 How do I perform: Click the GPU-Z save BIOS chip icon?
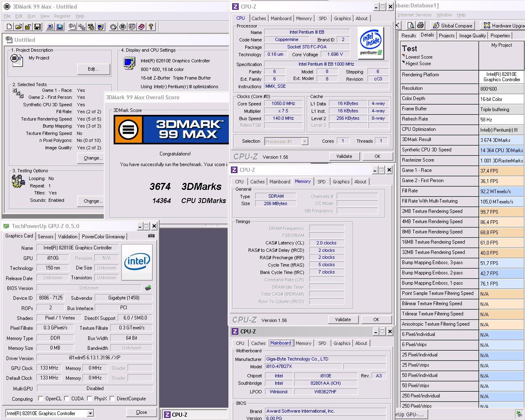pos(148,288)
